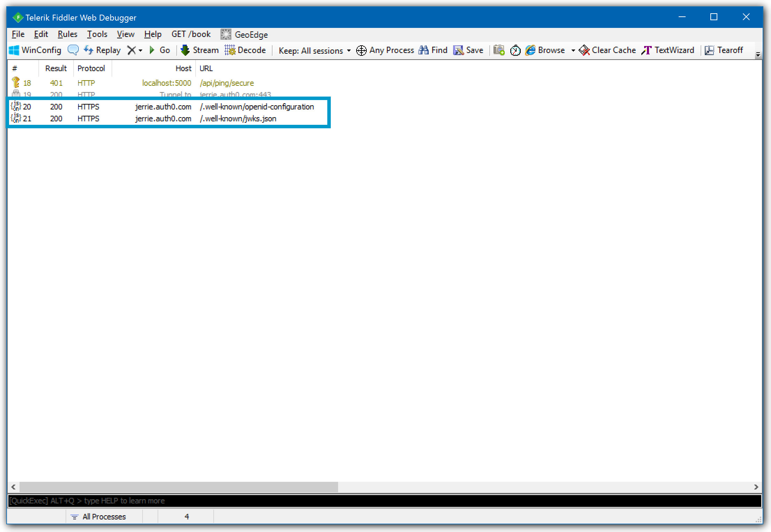
Task: Click the session count 4 in status bar
Action: tap(186, 517)
